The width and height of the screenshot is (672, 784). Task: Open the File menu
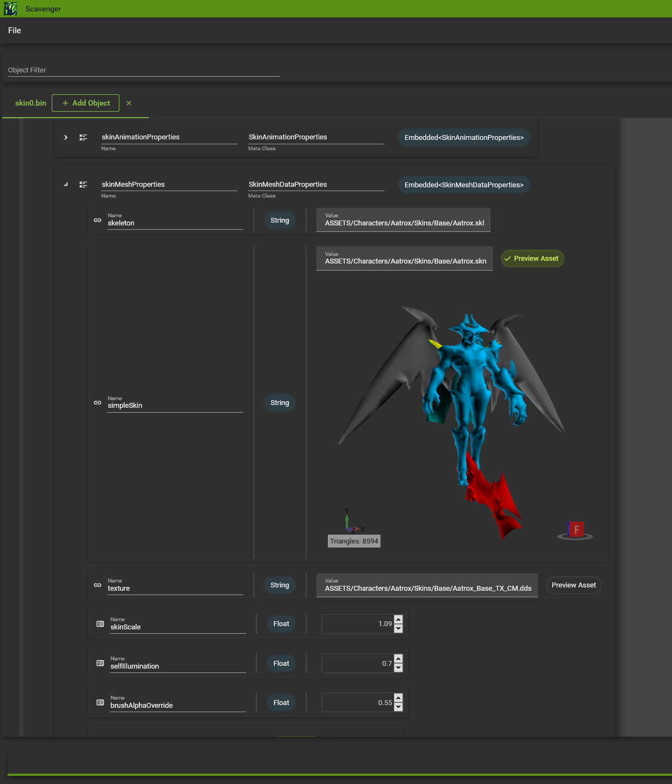coord(15,30)
